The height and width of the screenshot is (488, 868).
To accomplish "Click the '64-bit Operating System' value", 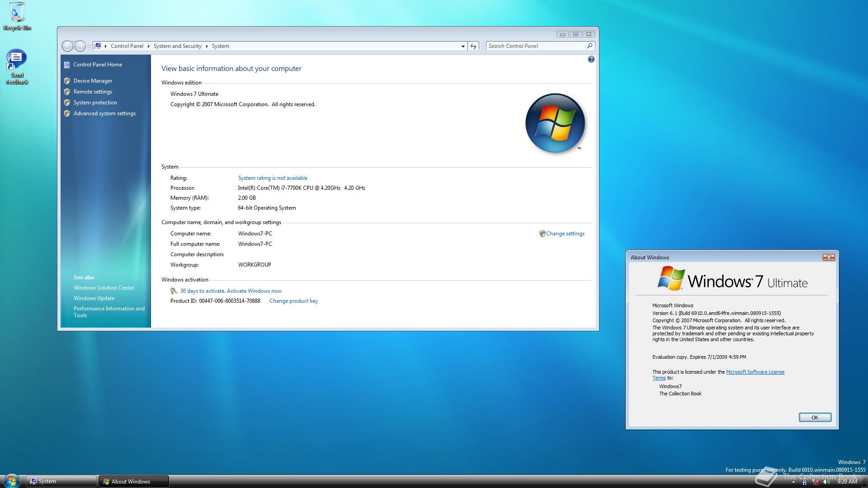I will (x=267, y=208).
